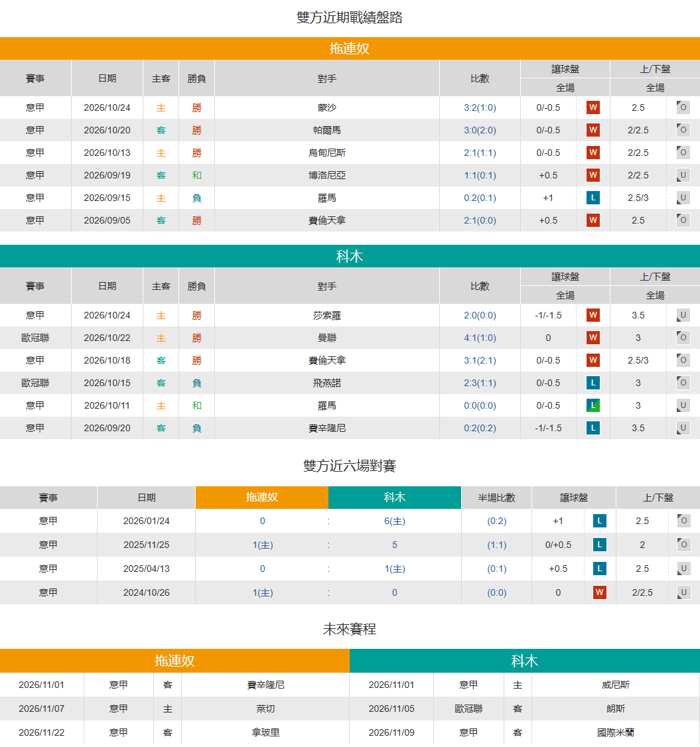This screenshot has height=747, width=700.
Task: Click the -1/-1.5 handicap in the 莎索羅 row
Action: coord(548,315)
